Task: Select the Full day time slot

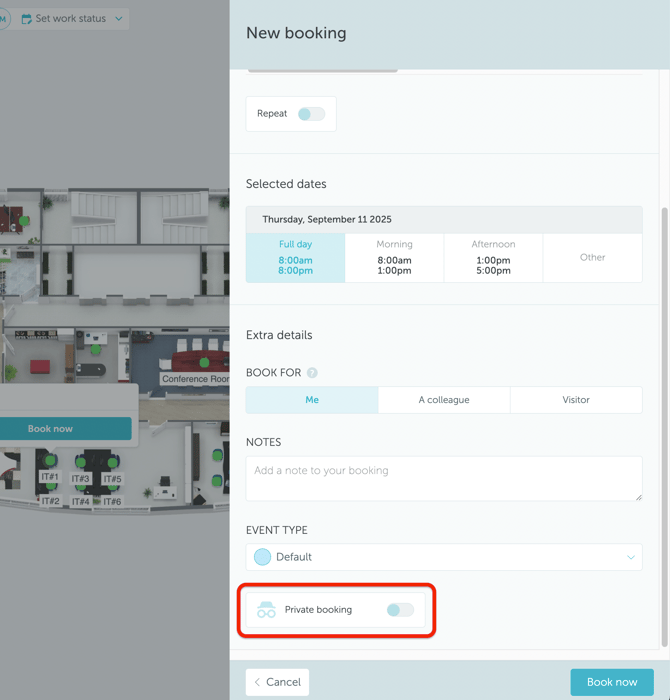Action: pyautogui.click(x=295, y=258)
